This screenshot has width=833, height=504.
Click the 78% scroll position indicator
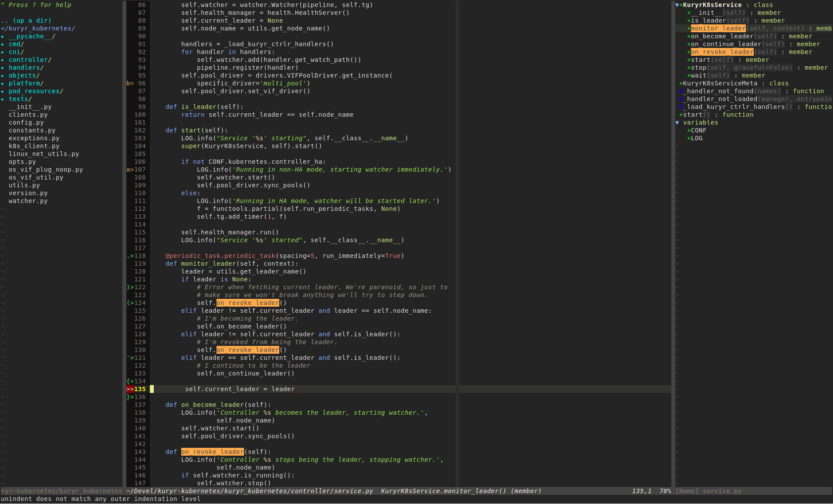coord(664,491)
